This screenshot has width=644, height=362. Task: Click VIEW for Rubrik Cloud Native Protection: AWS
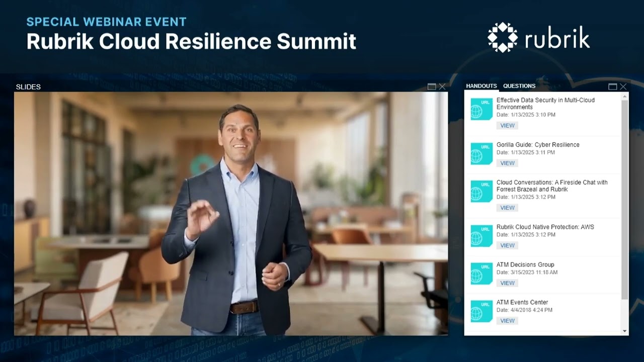[x=507, y=245]
